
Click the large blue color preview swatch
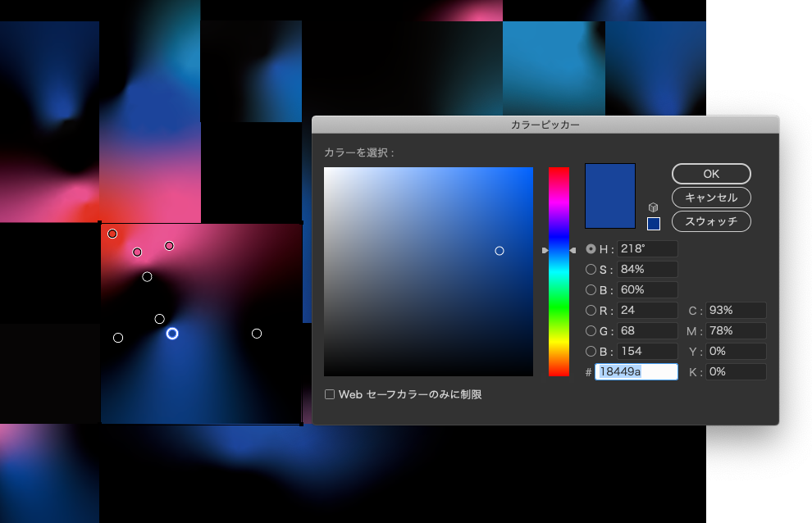click(x=610, y=196)
